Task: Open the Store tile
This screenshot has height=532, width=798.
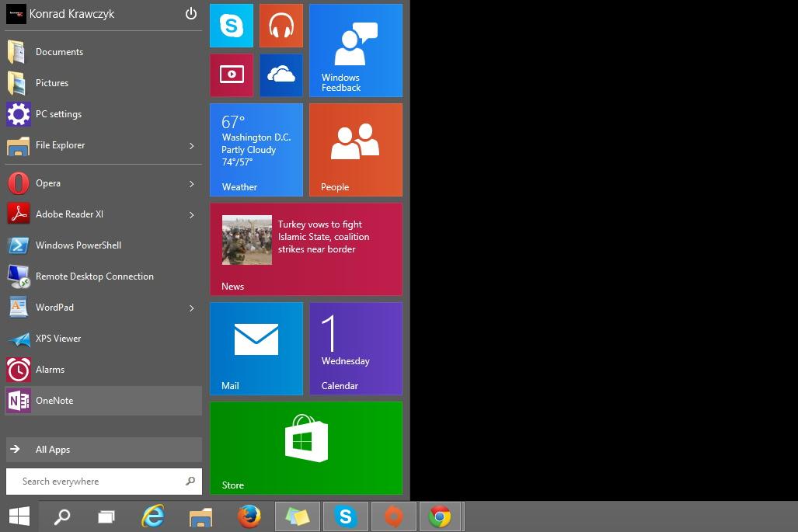Action: pos(306,448)
